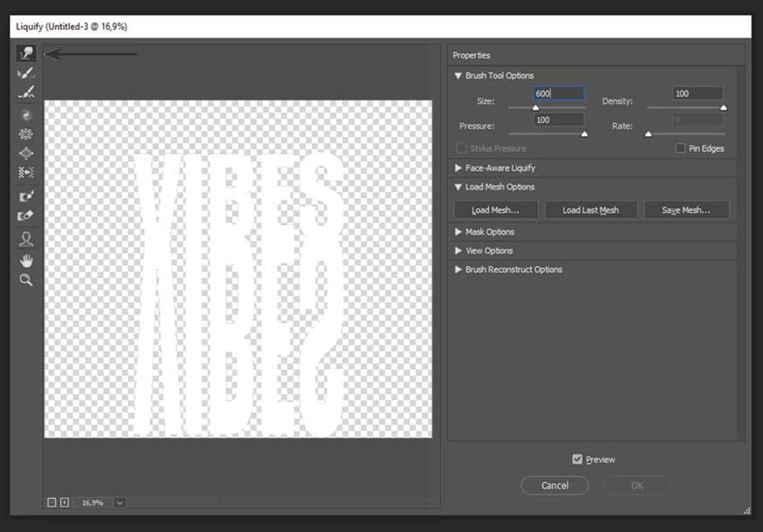
Task: Click the OK button
Action: (637, 485)
